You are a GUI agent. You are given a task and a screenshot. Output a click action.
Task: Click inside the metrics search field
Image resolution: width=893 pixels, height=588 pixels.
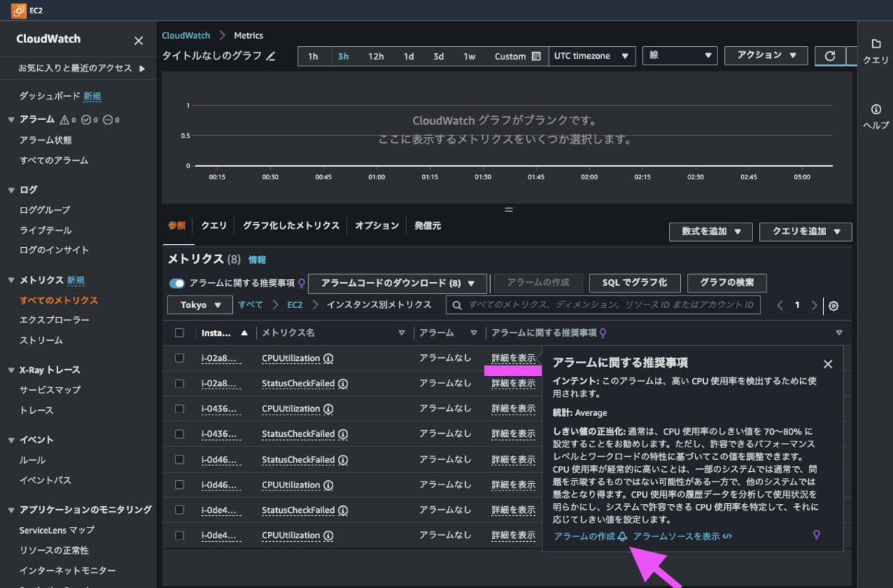[x=603, y=305]
